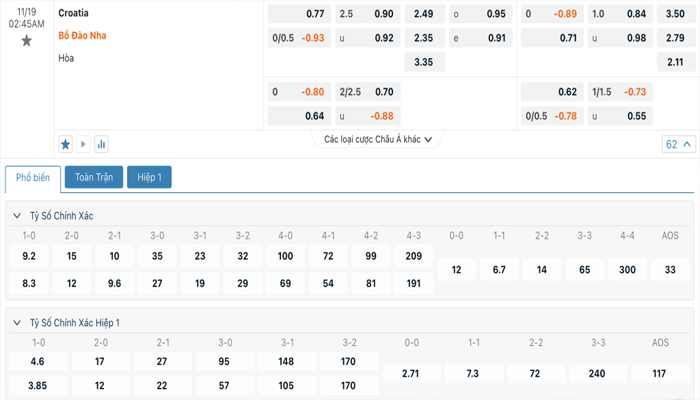The height and width of the screenshot is (400, 700).
Task: Click the 0-0 correct score odds 12
Action: pyautogui.click(x=456, y=270)
